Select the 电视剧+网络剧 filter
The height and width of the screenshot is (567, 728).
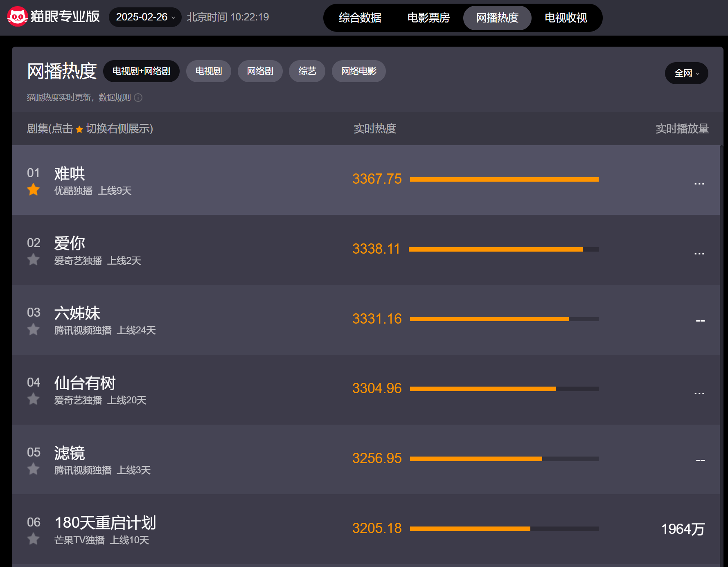pos(141,71)
